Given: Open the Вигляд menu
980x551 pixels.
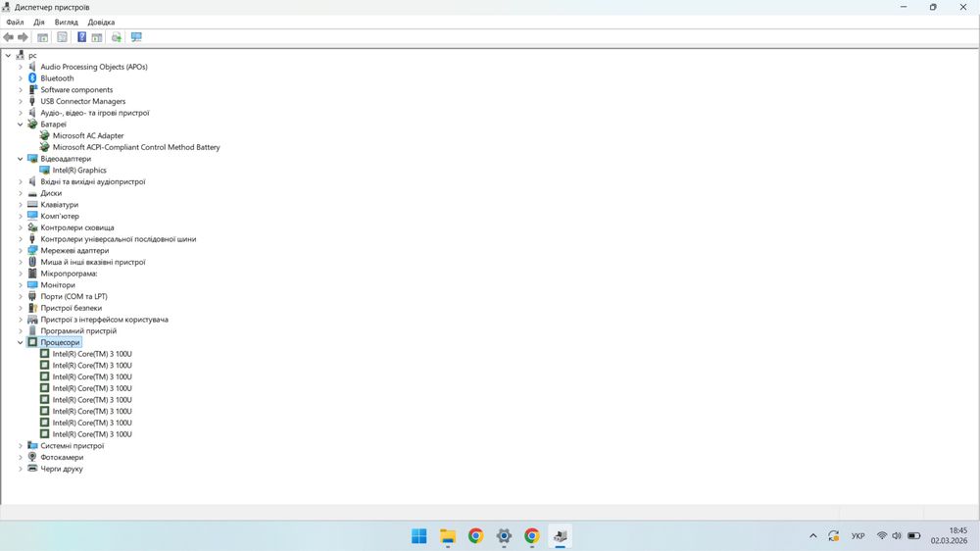Looking at the screenshot, I should (x=67, y=22).
